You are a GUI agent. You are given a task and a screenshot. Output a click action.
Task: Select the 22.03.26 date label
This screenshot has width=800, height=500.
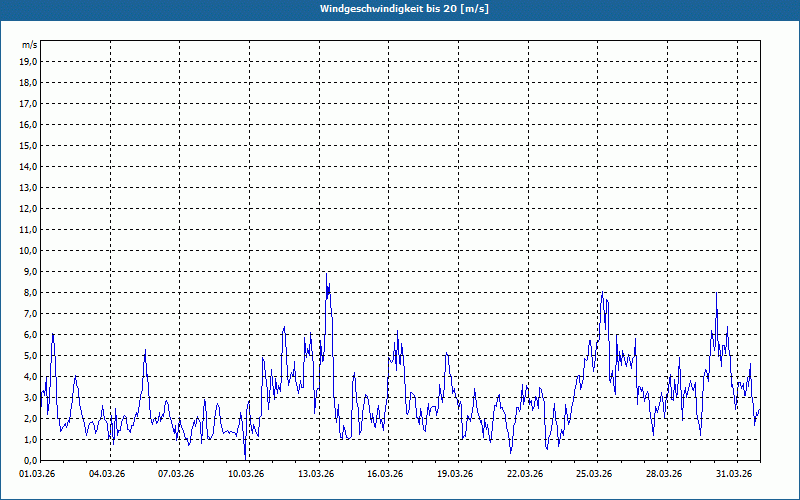(525, 474)
